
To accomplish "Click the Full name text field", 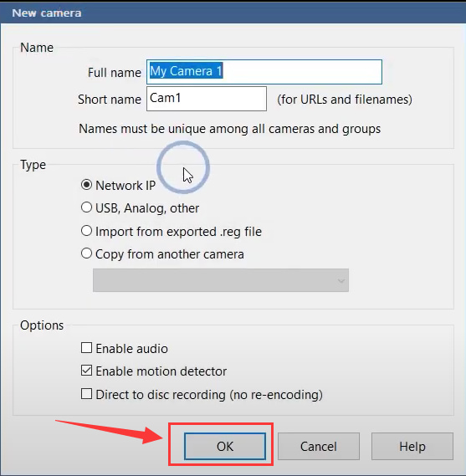I will tap(264, 72).
